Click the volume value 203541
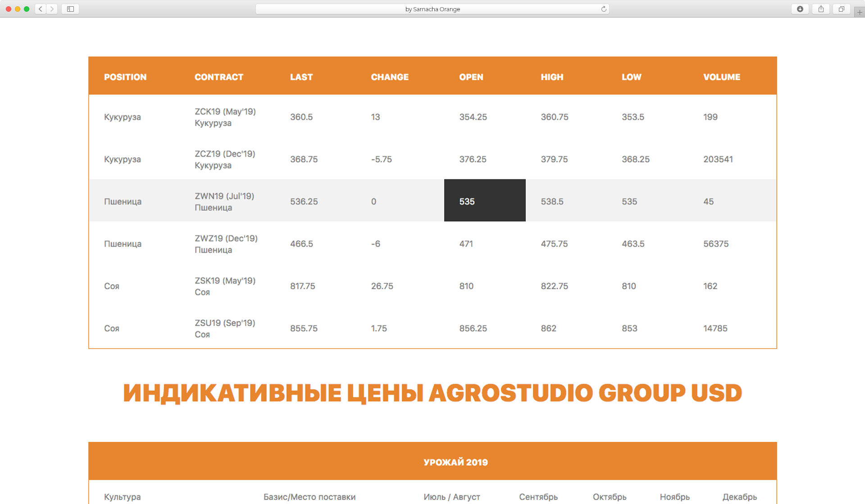This screenshot has height=504, width=865. coord(718,159)
